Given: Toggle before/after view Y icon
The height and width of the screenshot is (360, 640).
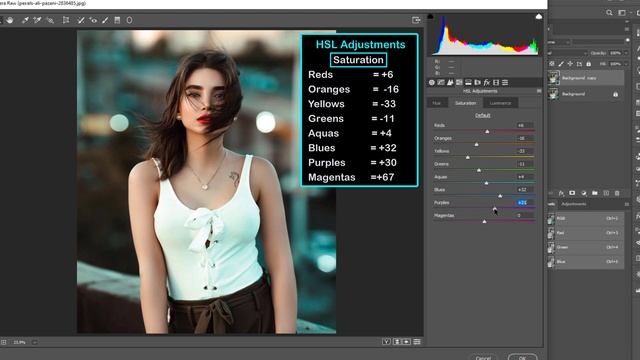Looking at the screenshot, I should pos(386,342).
